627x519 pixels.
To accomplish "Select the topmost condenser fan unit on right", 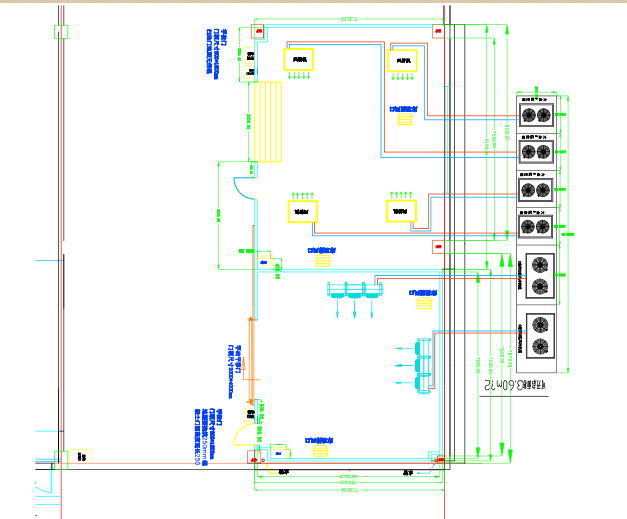I will pyautogui.click(x=535, y=111).
